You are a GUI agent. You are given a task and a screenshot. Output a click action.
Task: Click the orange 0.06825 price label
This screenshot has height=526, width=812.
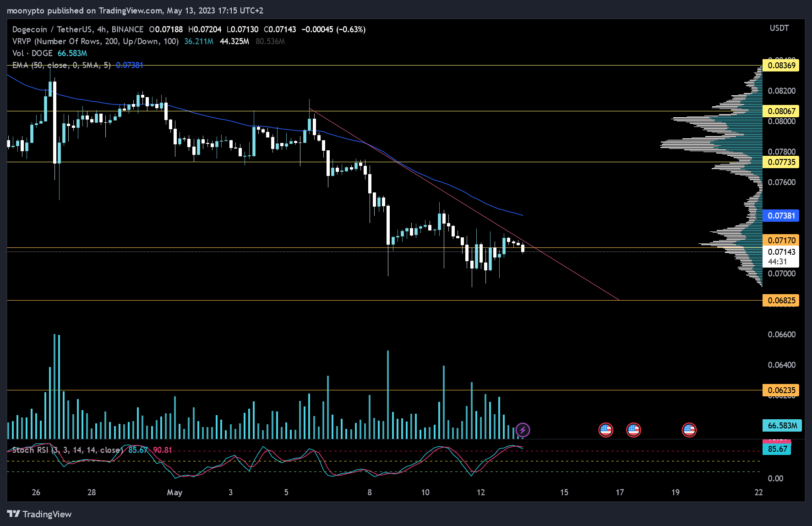(781, 300)
